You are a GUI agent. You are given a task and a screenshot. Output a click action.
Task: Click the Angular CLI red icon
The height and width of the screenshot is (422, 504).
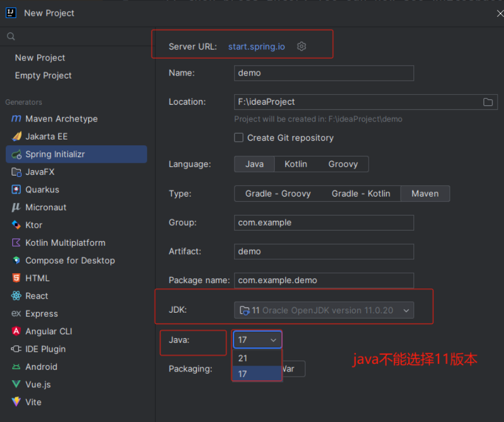pyautogui.click(x=16, y=331)
